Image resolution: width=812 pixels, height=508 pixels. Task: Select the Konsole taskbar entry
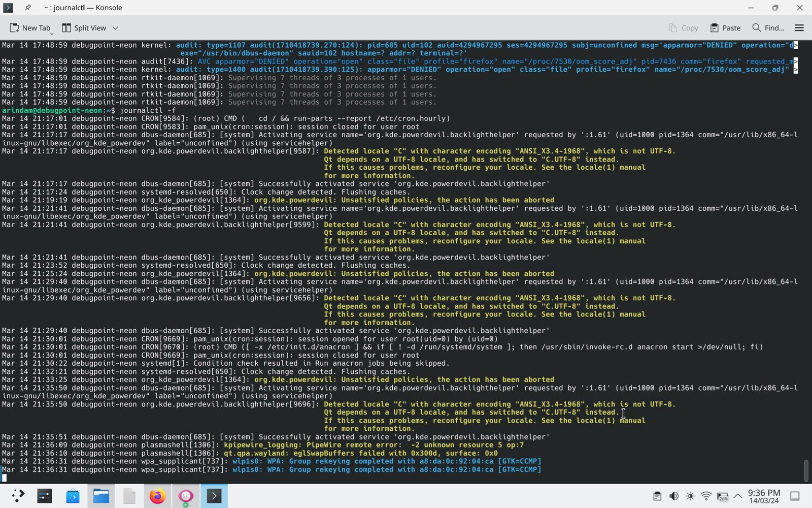tap(214, 496)
